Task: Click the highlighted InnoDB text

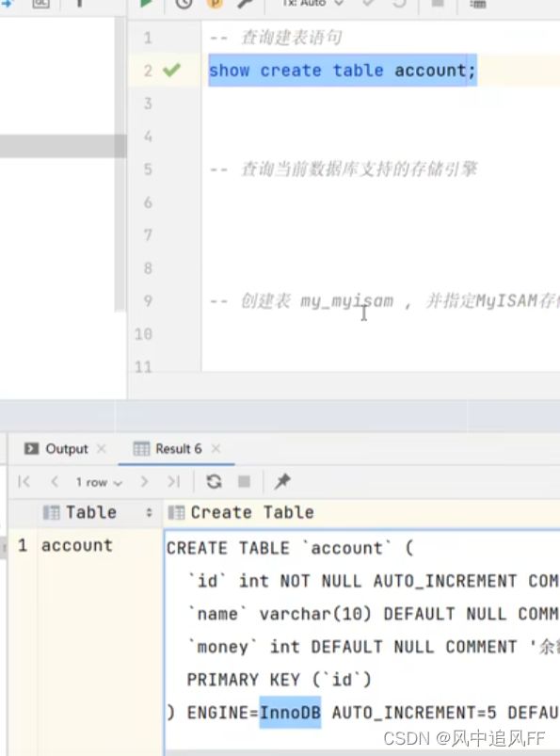Action: point(290,712)
